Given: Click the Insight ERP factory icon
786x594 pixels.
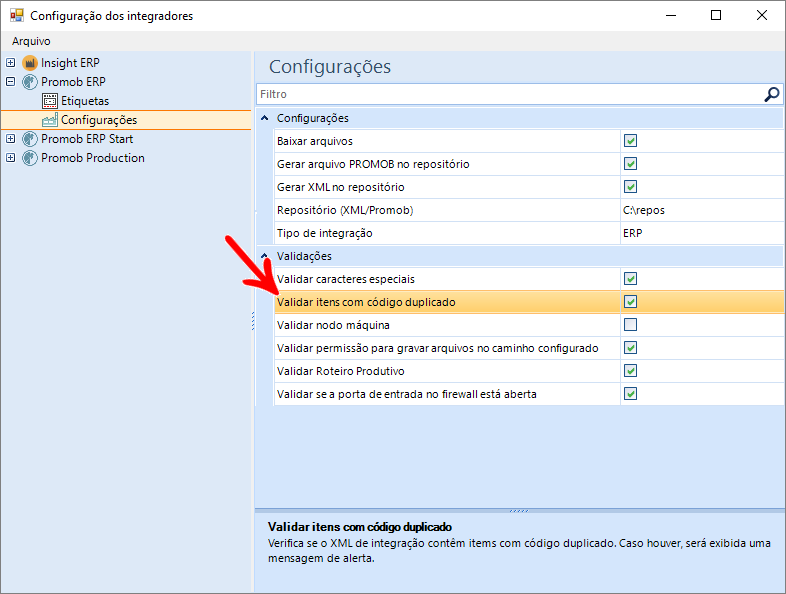Looking at the screenshot, I should point(30,63).
